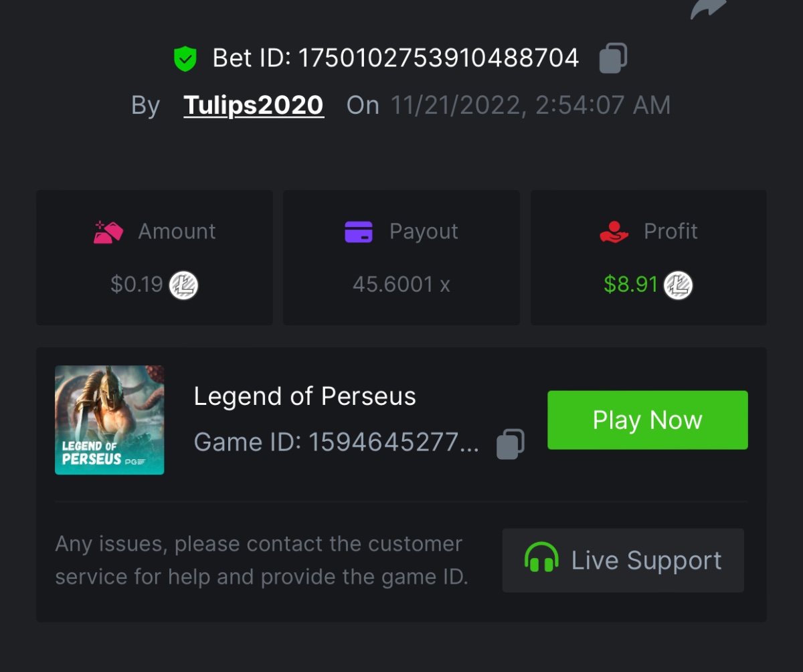Click the 45.6001 x payout value
Image resolution: width=803 pixels, height=672 pixels.
[x=401, y=285]
